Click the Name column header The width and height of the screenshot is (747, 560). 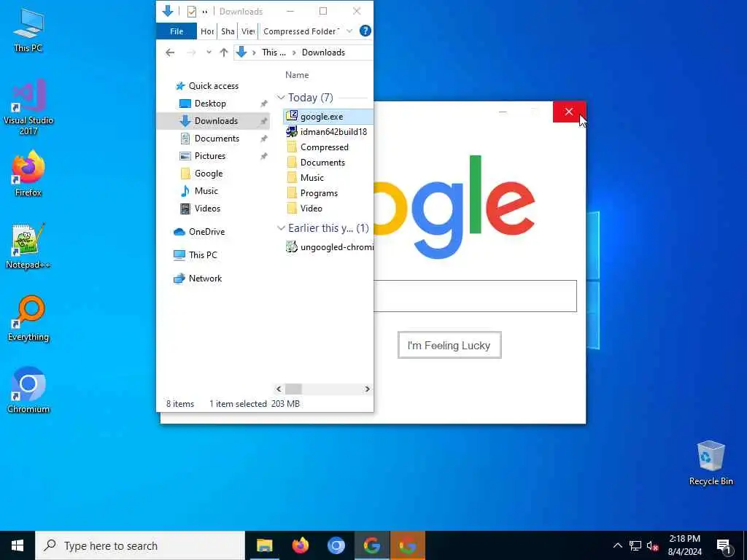tap(297, 75)
